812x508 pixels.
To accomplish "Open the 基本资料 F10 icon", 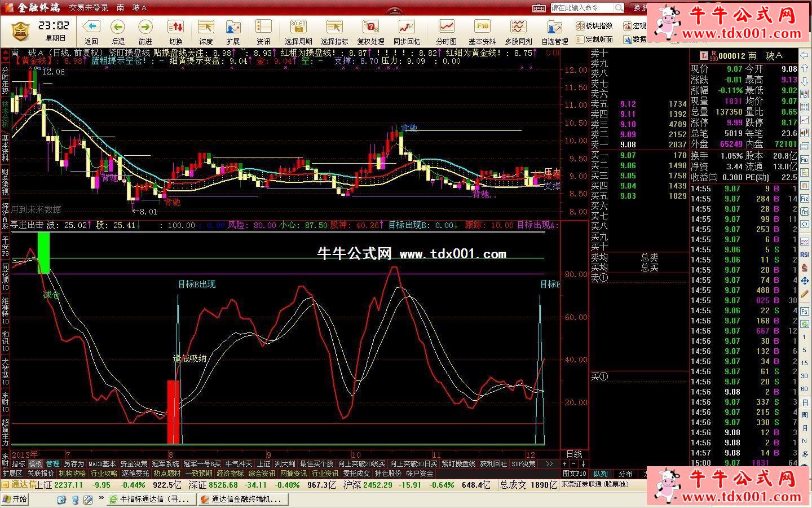I will point(482,27).
